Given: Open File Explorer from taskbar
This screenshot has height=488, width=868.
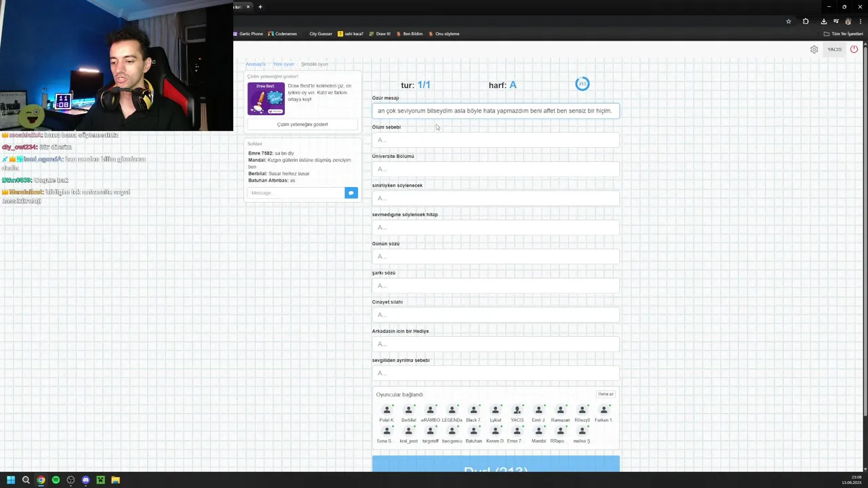Looking at the screenshot, I should tap(115, 480).
